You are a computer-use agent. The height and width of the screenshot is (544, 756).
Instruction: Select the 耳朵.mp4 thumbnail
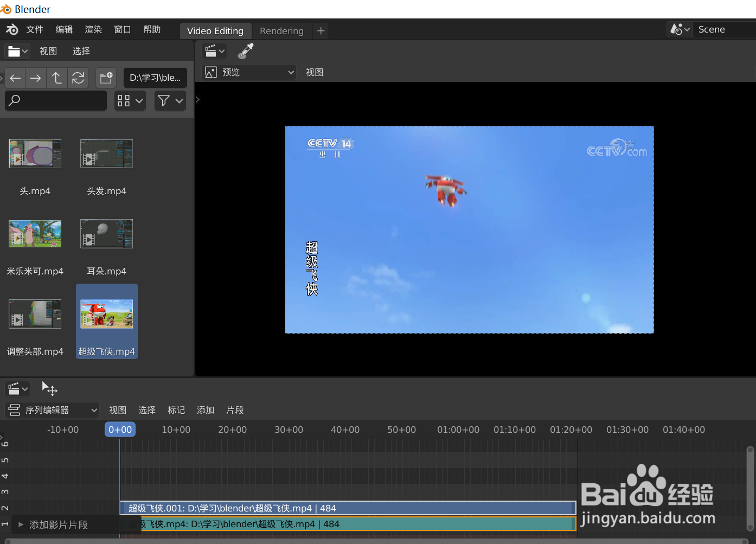[x=106, y=234]
